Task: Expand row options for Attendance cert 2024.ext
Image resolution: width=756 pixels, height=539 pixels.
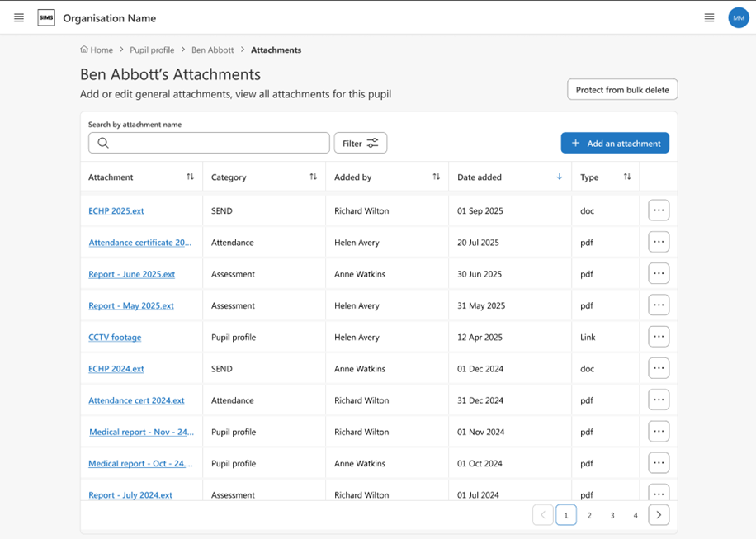Action: coord(658,400)
